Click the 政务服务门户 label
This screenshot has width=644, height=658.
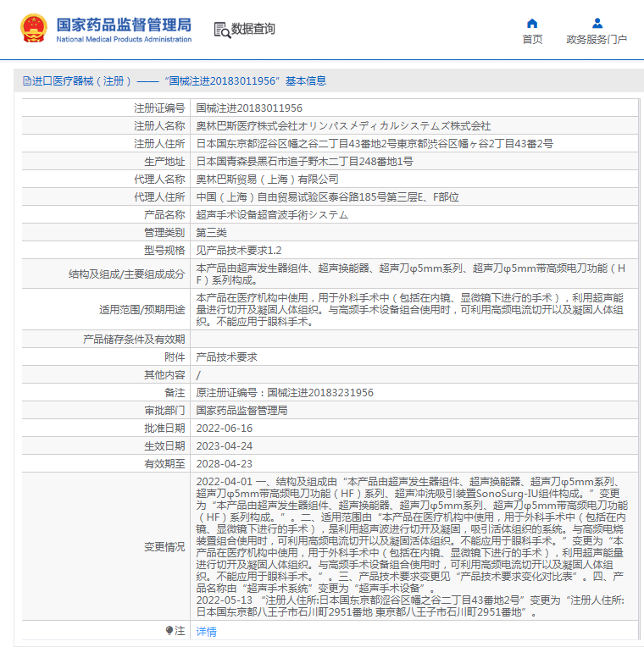[597, 40]
